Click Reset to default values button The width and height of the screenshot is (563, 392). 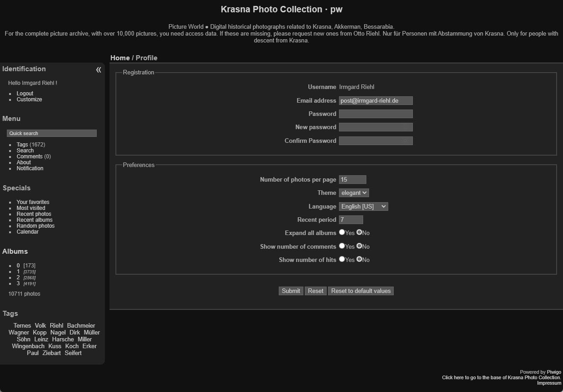[x=361, y=291]
